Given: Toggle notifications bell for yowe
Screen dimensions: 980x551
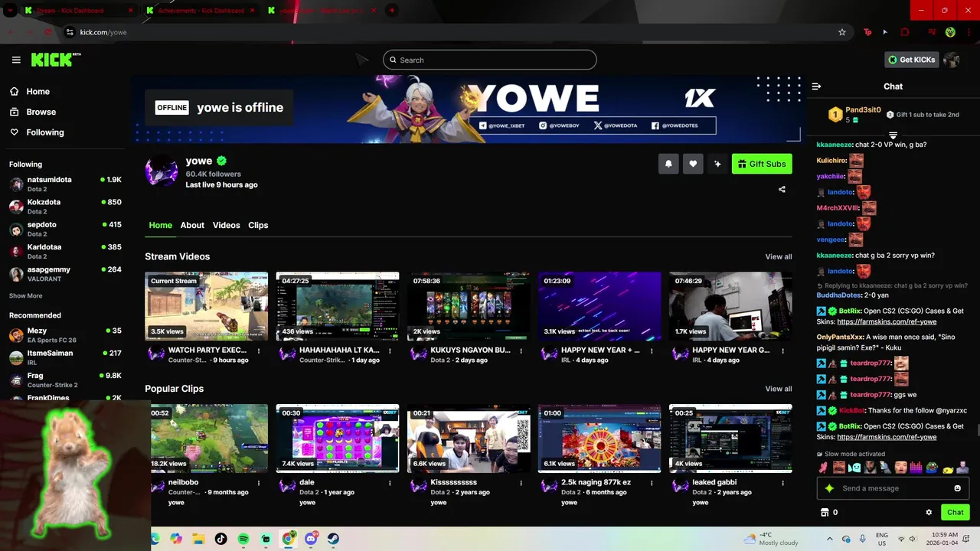Looking at the screenshot, I should tap(668, 164).
